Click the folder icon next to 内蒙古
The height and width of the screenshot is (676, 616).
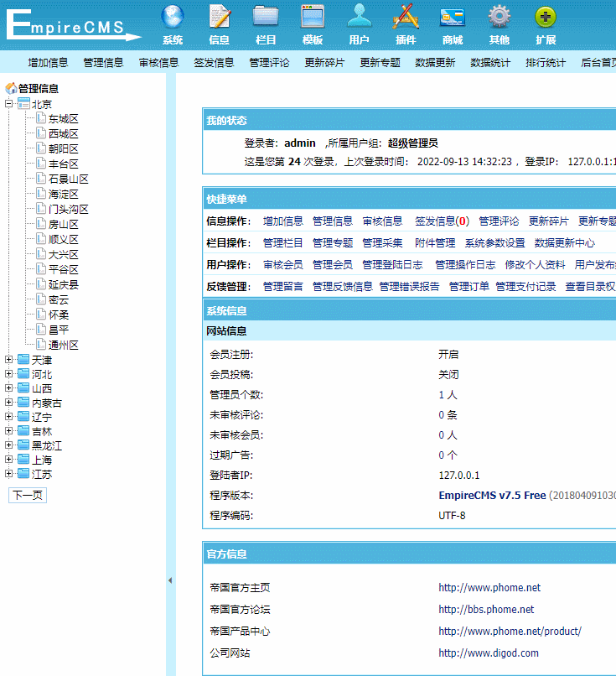pyautogui.click(x=23, y=403)
